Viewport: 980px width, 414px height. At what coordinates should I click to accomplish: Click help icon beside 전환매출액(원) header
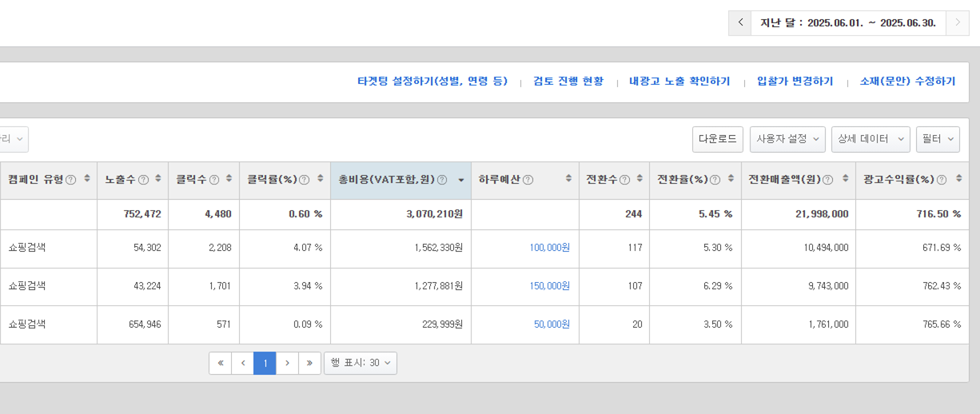827,180
